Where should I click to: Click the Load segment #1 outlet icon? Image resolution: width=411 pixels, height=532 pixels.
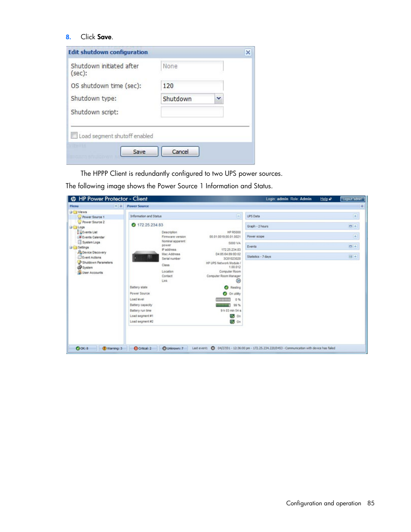(232, 316)
